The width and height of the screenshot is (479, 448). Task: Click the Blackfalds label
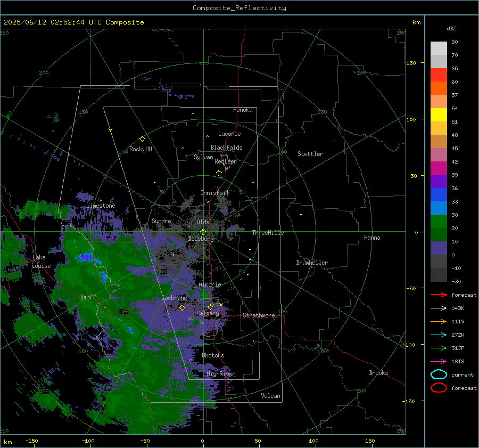tap(226, 148)
